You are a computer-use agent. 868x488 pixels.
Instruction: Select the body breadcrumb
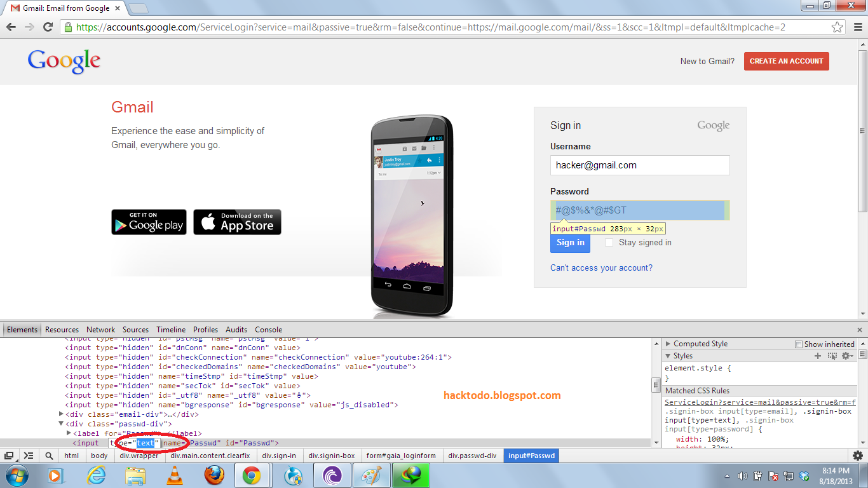99,456
